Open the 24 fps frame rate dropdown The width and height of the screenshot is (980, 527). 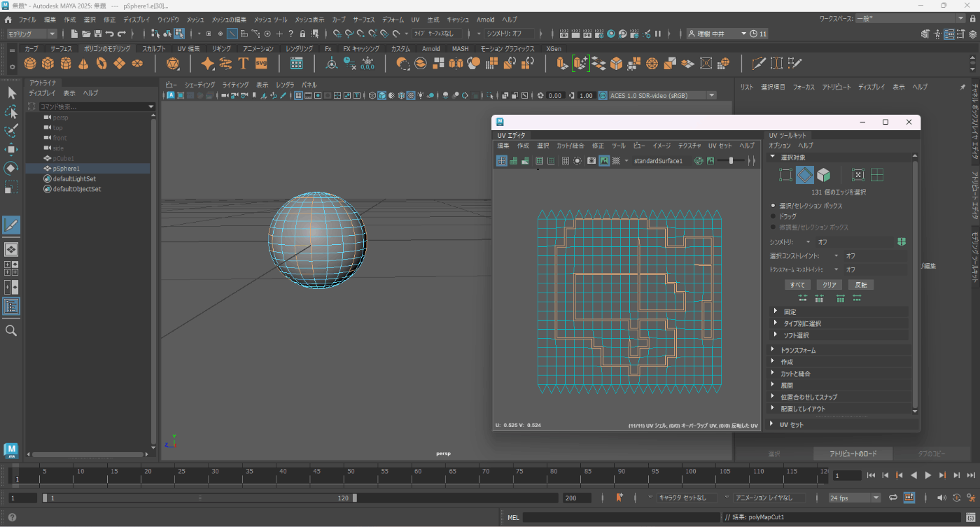(854, 498)
